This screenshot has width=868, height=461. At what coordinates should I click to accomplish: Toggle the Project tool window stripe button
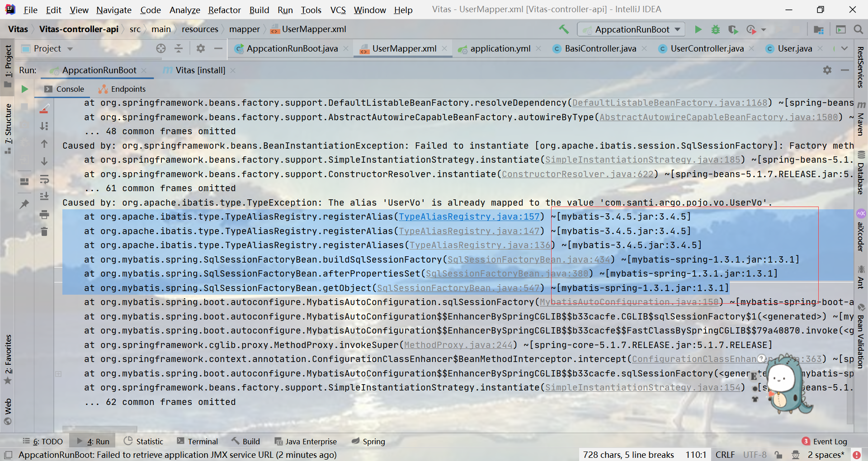8,66
